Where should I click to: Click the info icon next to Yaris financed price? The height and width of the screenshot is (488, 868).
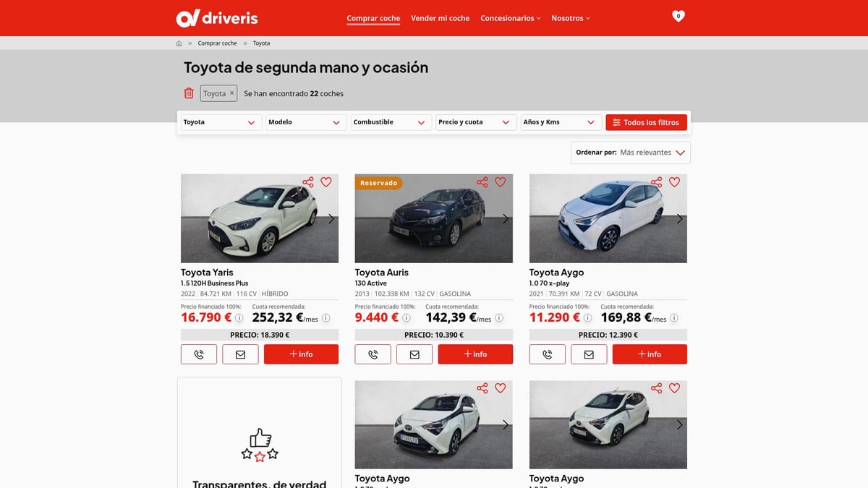point(239,318)
